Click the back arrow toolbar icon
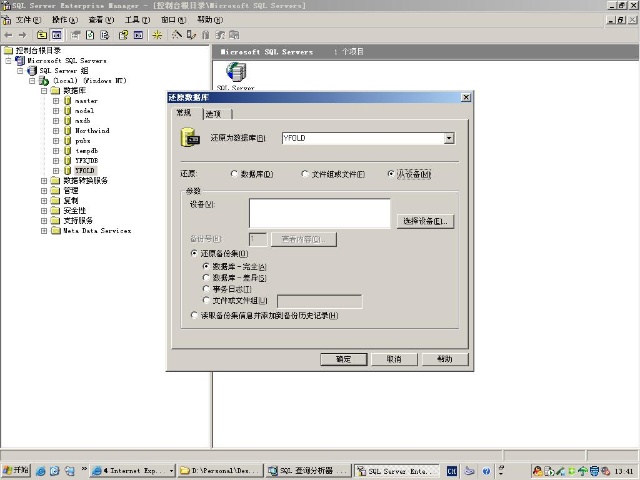Screen dimensions: 640x480 point(9,34)
